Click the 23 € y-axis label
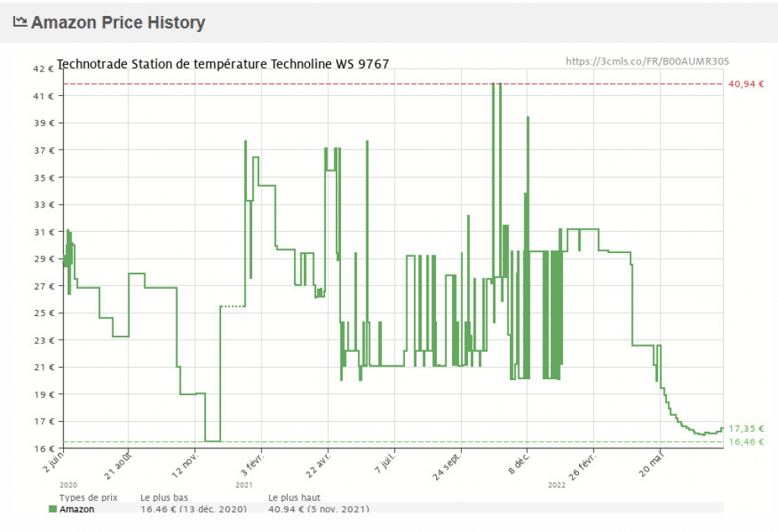 pyautogui.click(x=43, y=340)
